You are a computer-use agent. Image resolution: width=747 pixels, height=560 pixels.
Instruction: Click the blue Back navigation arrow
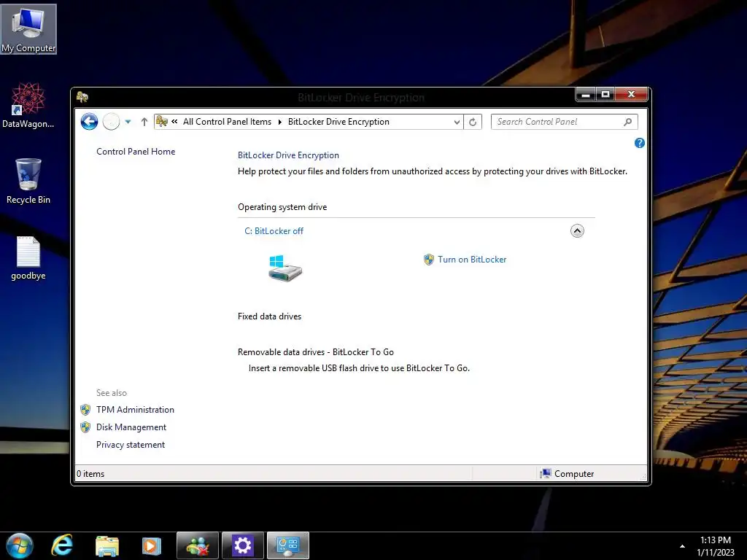coord(89,122)
